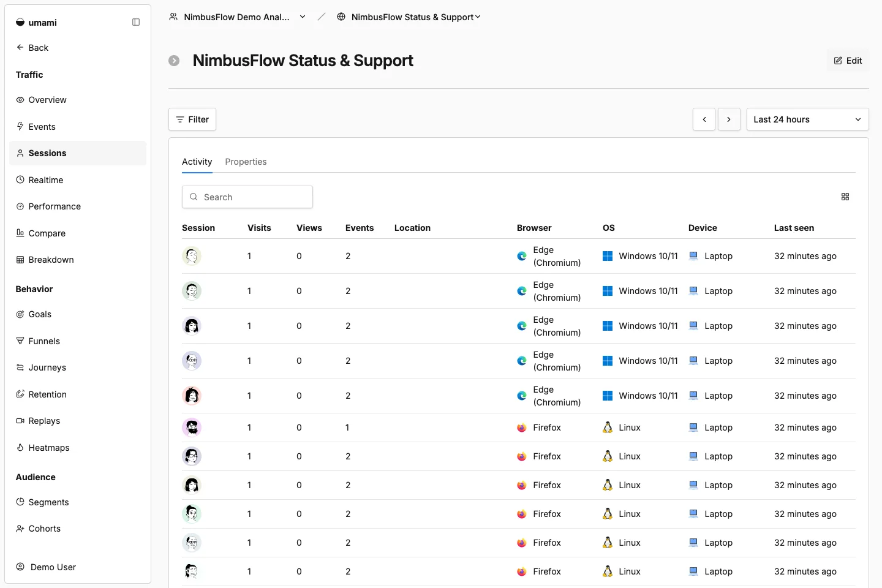
Task: Click Laptop device icon in first row
Action: (693, 256)
